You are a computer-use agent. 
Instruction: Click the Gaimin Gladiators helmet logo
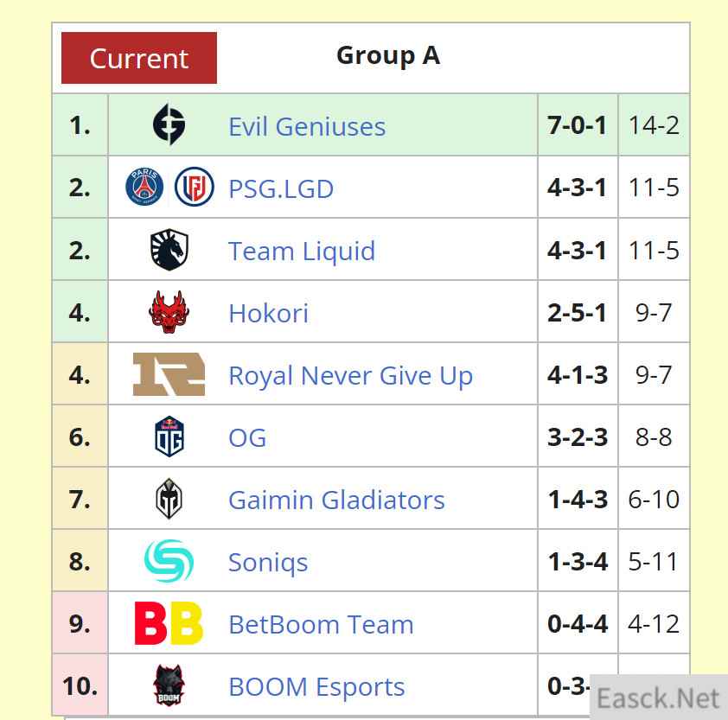coord(169,499)
